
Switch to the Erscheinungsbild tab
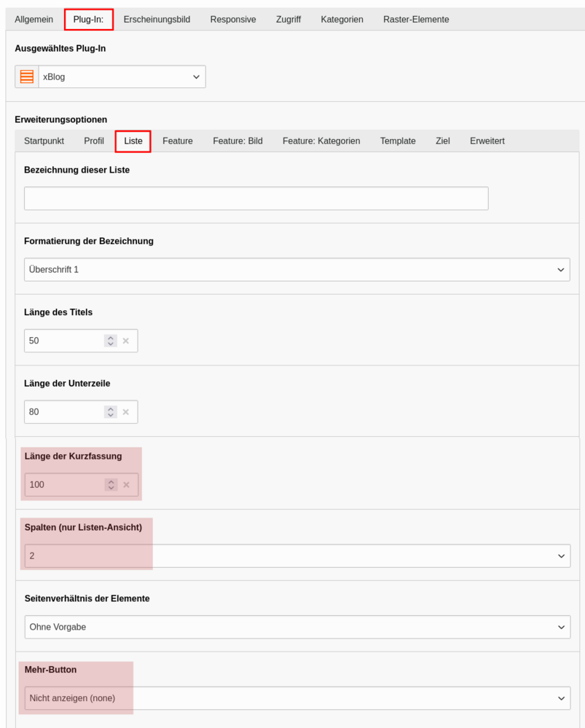[157, 20]
